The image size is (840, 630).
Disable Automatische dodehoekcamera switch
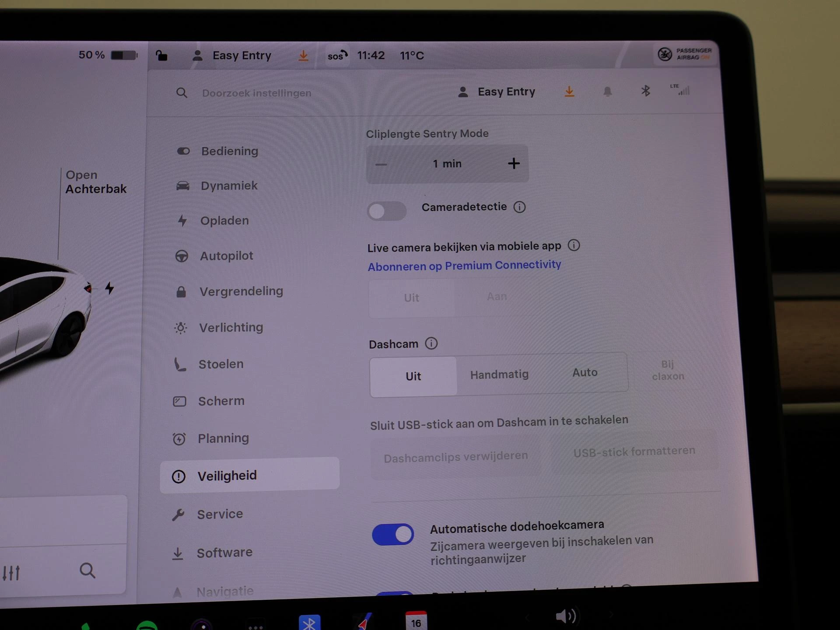392,535
